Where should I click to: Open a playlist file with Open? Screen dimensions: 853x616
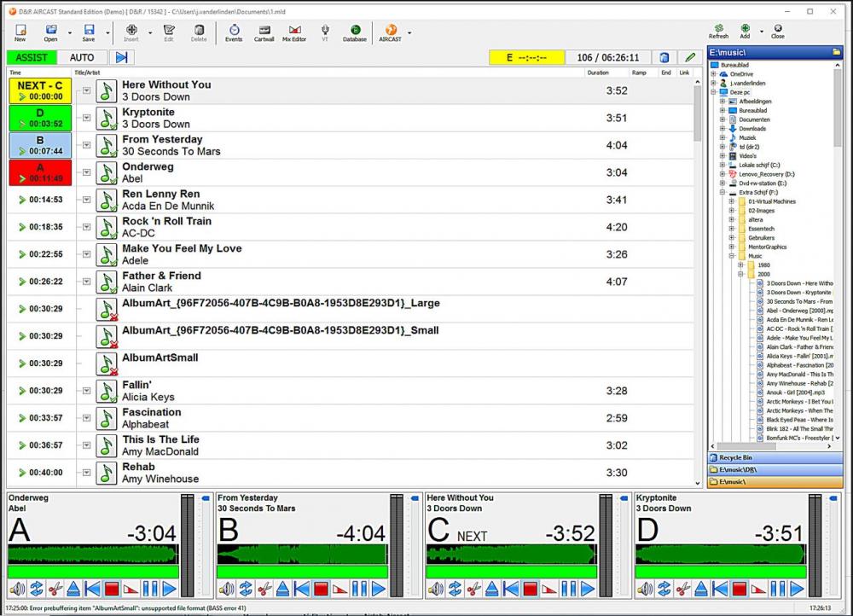click(50, 33)
